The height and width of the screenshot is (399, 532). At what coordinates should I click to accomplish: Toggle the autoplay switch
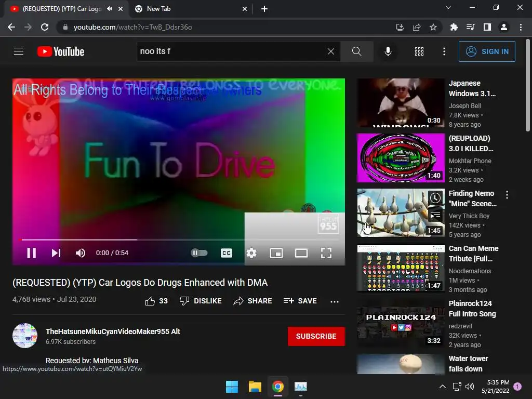199,253
